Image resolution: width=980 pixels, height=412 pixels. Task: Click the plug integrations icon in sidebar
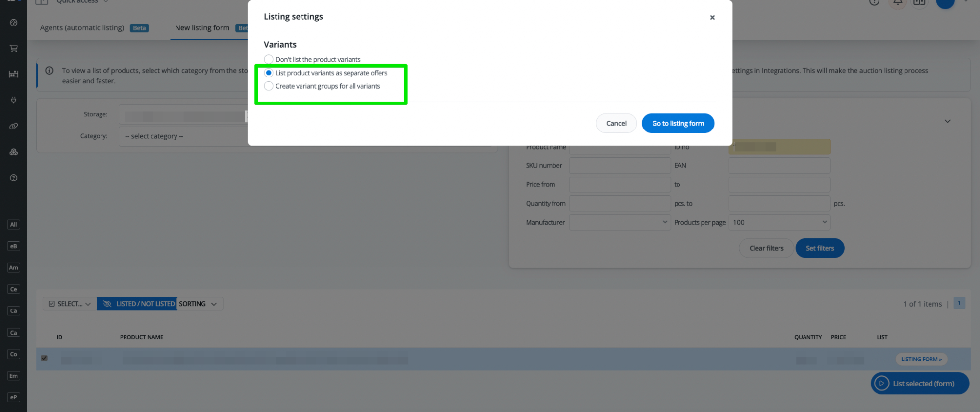pyautogui.click(x=14, y=100)
